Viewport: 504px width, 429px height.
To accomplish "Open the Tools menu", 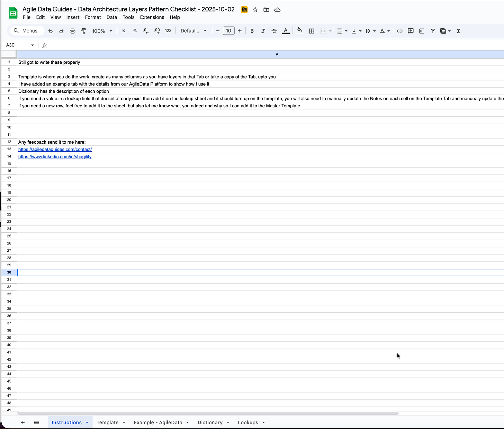I will pyautogui.click(x=128, y=17).
